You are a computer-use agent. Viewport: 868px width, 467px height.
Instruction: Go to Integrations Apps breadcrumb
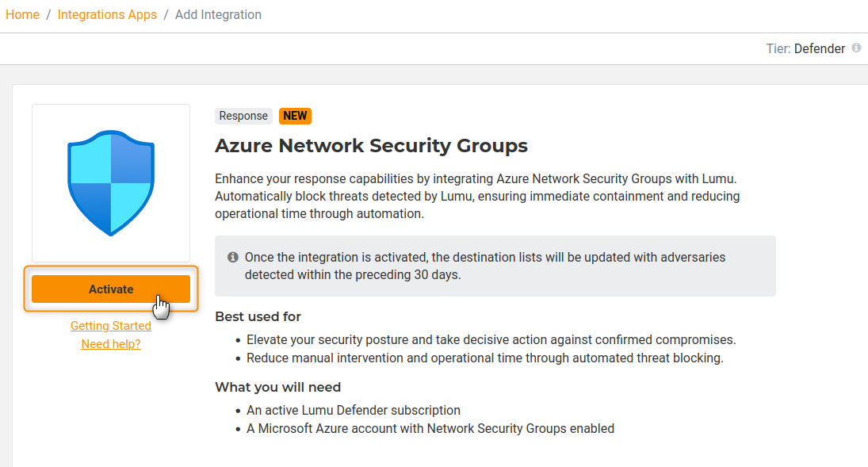(107, 15)
